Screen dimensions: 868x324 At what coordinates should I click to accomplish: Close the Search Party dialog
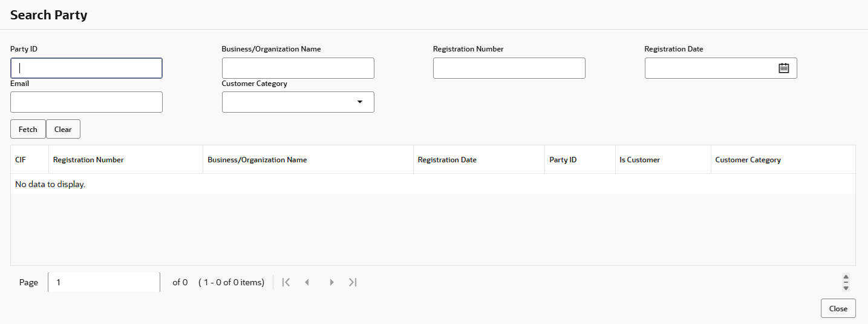click(838, 308)
